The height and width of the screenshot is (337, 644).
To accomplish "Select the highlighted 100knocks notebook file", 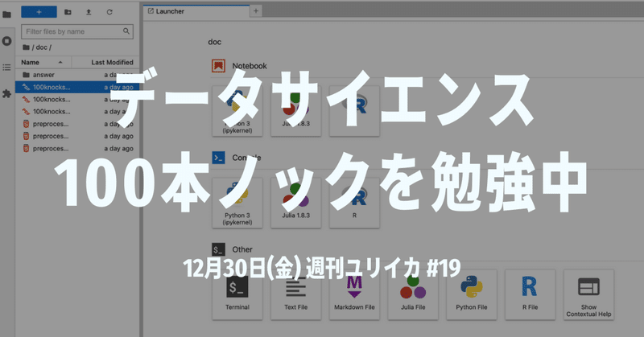I will pyautogui.click(x=77, y=87).
